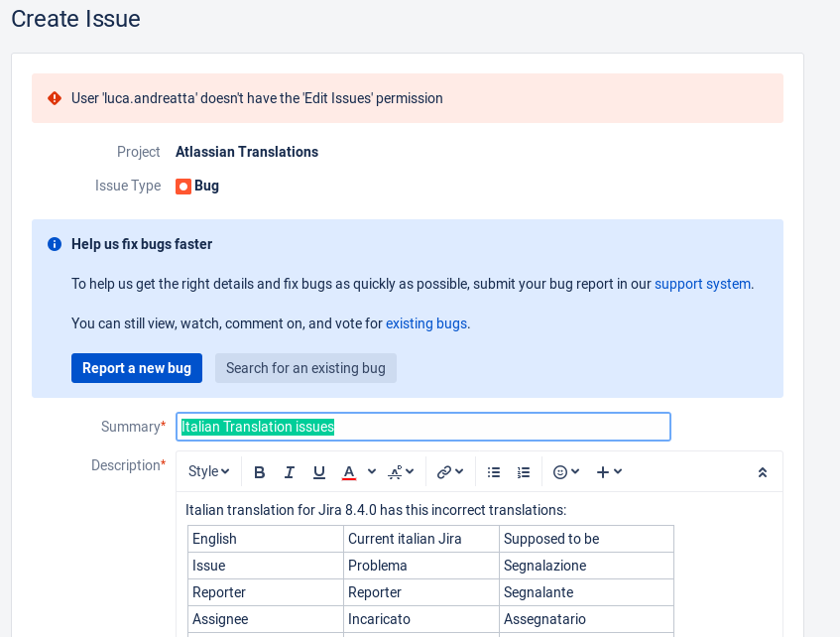Insert a bulleted list
Viewport: 840px width, 637px height.
point(494,472)
